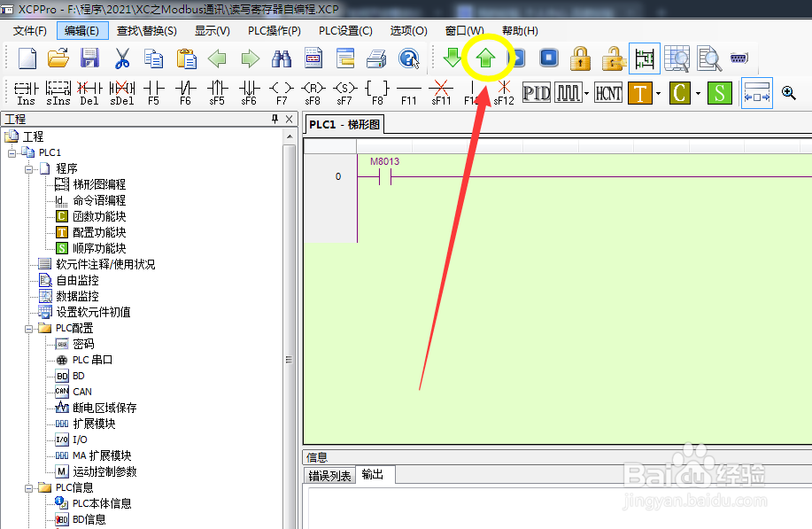The image size is (812, 529).
Task: Go back with the green left arrow
Action: 218,58
